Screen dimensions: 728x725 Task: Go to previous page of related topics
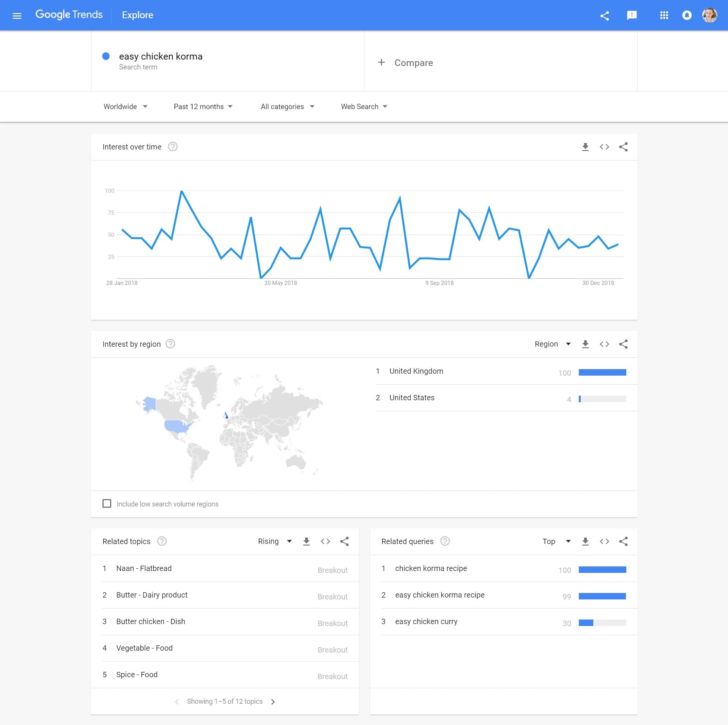[177, 702]
